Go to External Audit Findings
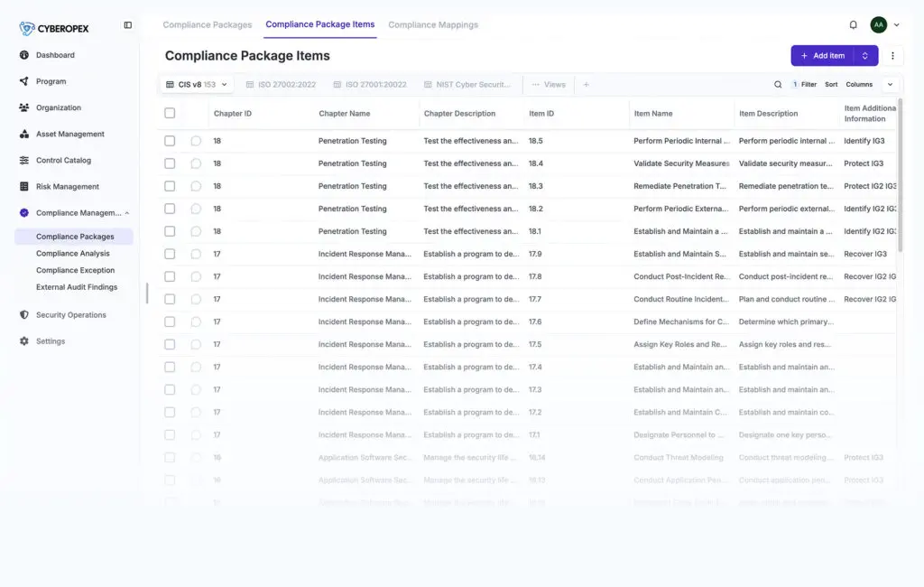Image resolution: width=924 pixels, height=587 pixels. point(77,286)
